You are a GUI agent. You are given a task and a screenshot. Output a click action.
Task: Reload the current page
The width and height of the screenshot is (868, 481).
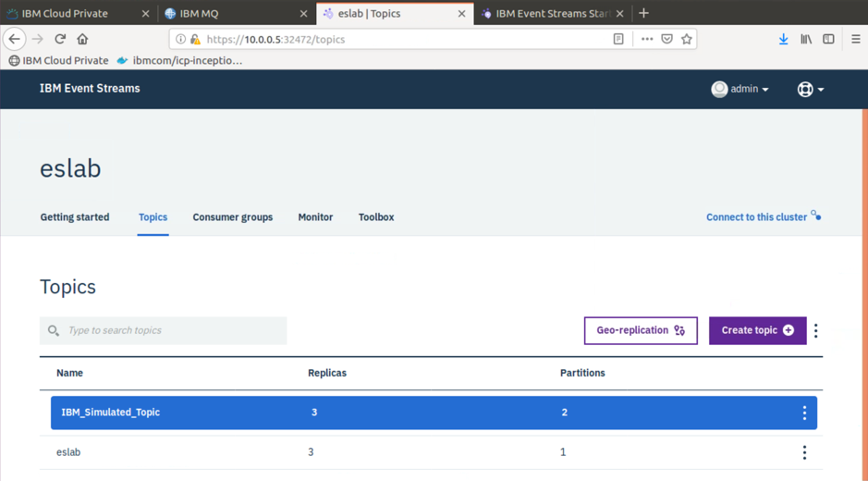coord(60,39)
